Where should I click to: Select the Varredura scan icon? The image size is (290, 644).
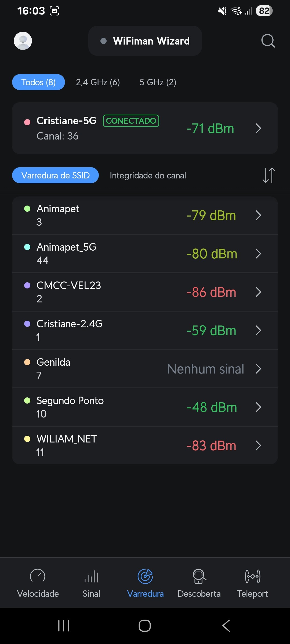tap(145, 576)
